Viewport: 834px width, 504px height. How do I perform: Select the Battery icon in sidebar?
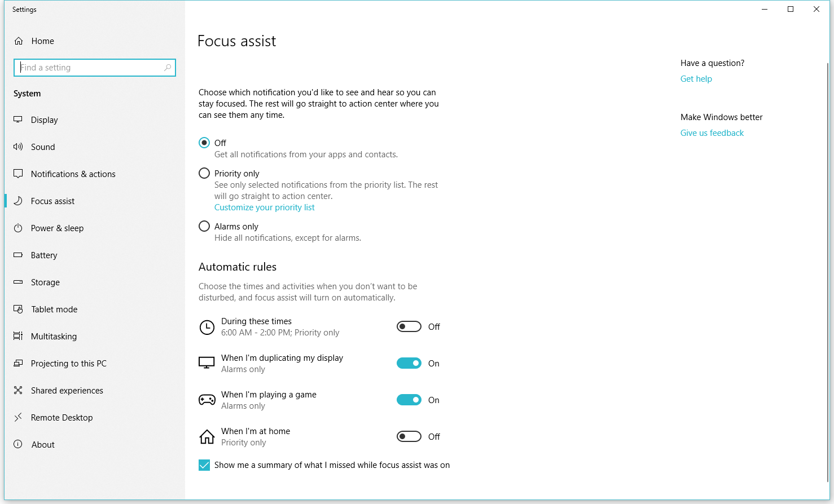18,255
